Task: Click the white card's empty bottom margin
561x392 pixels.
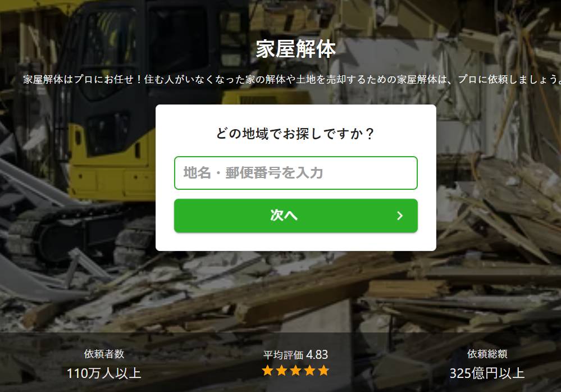Action: click(x=295, y=242)
